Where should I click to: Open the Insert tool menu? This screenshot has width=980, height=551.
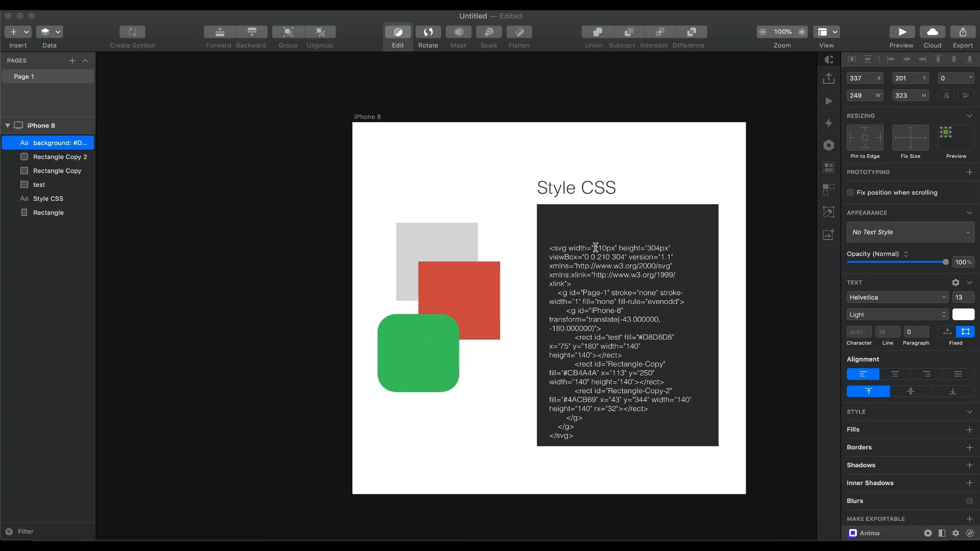[18, 32]
